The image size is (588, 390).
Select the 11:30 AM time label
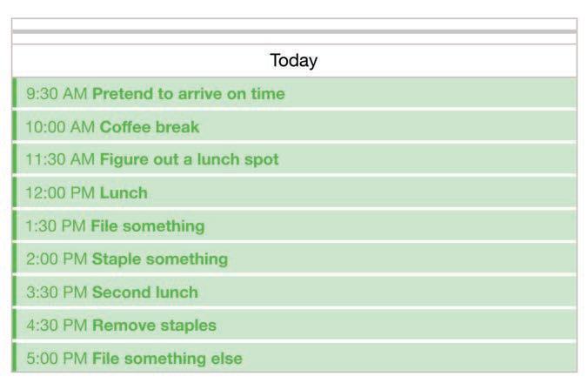[60, 160]
